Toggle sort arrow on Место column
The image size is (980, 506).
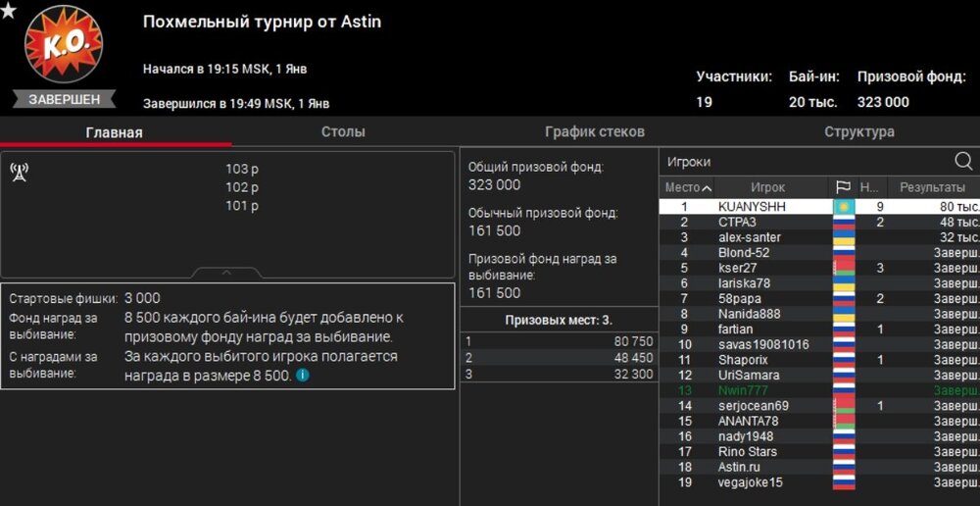tap(707, 187)
